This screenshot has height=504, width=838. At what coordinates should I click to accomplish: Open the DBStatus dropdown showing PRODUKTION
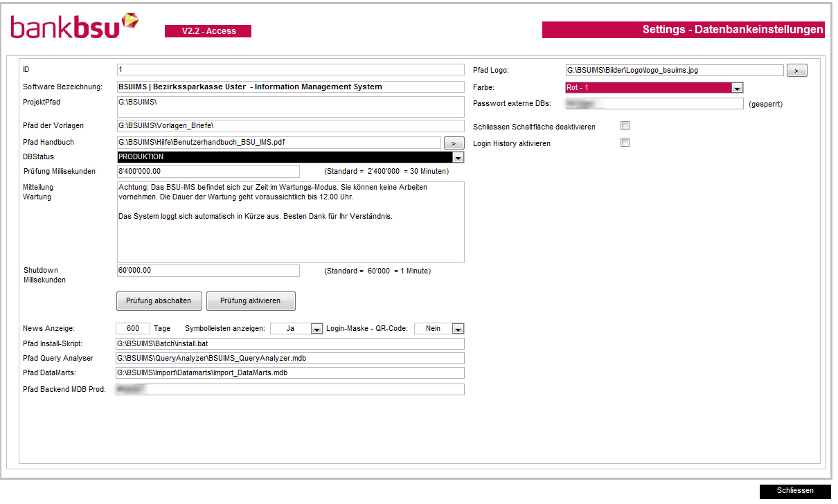coord(458,157)
